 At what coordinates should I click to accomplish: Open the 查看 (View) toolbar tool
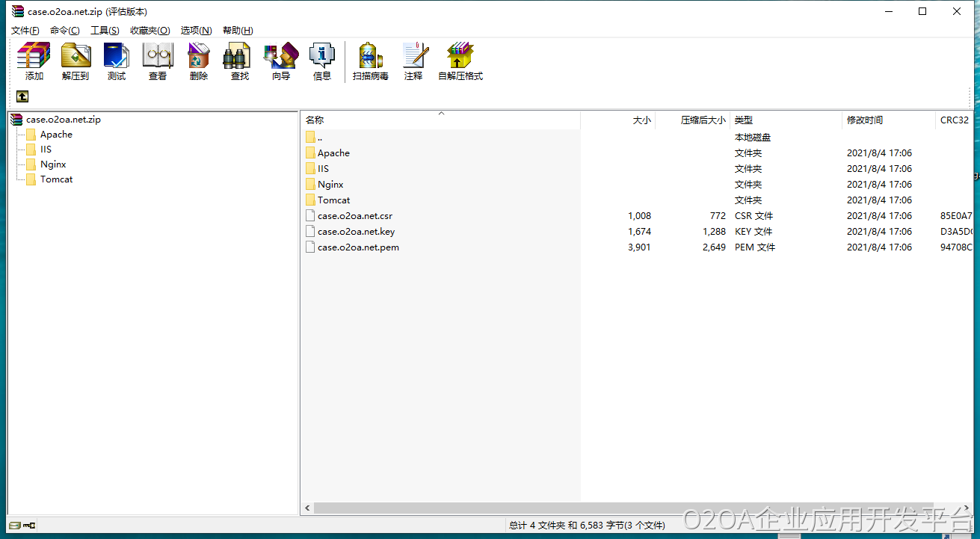(158, 61)
